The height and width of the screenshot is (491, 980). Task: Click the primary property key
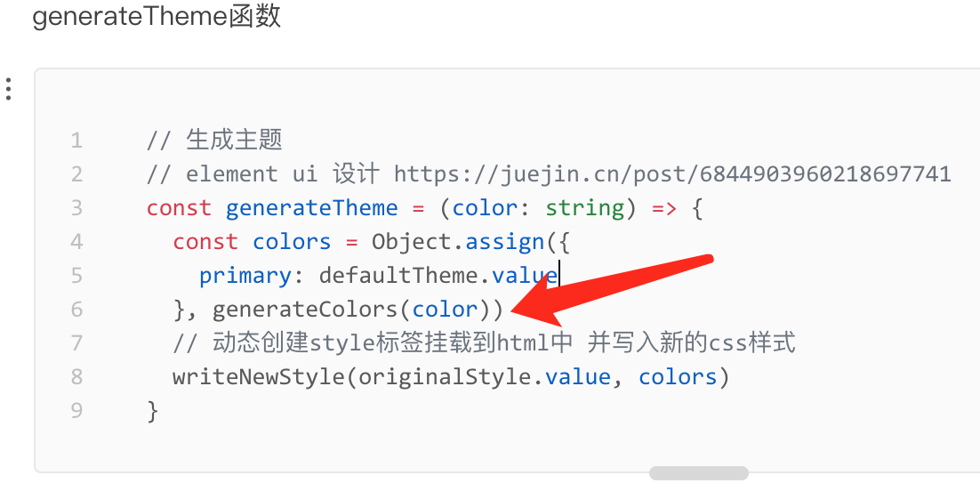(245, 276)
